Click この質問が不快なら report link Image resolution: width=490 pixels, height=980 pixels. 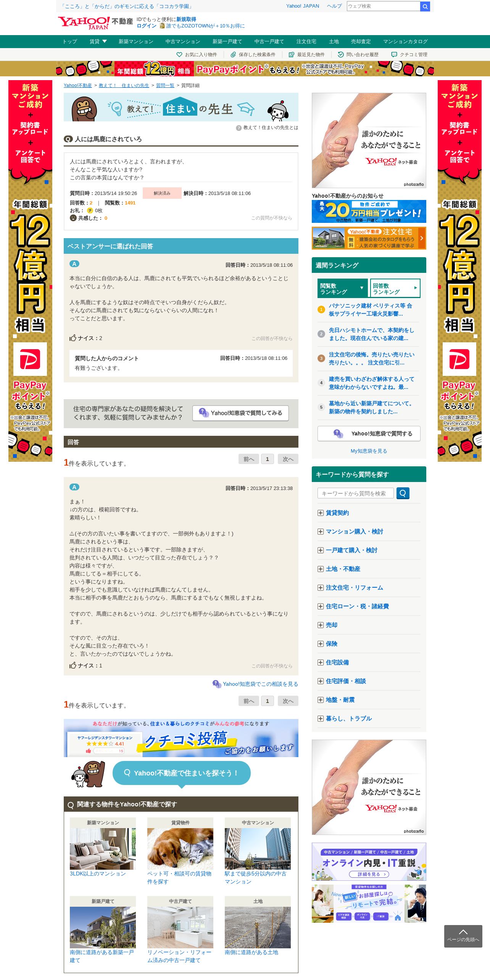tap(271, 218)
